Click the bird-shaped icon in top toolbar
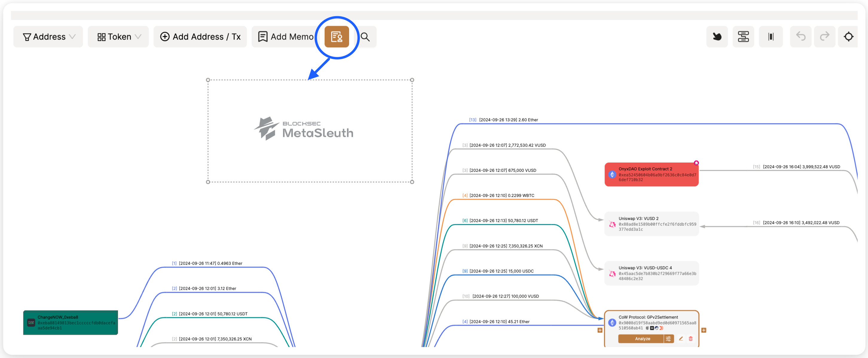868x358 pixels. click(x=717, y=37)
